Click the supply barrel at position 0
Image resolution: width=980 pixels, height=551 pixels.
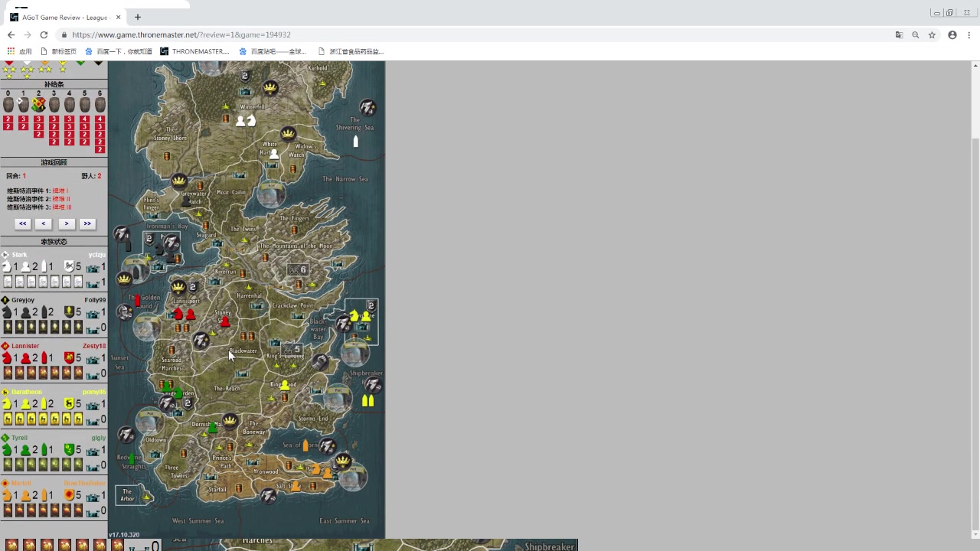pyautogui.click(x=8, y=105)
